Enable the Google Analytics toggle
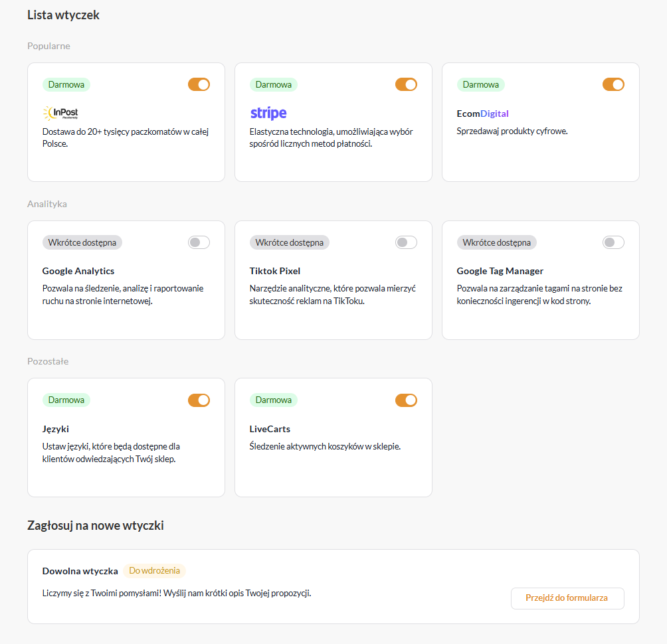Screen dimensions: 667x644 coord(199,242)
